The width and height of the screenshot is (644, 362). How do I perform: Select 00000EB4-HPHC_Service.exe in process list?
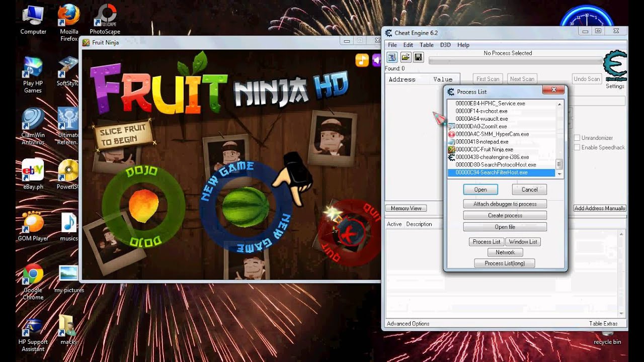pyautogui.click(x=501, y=104)
